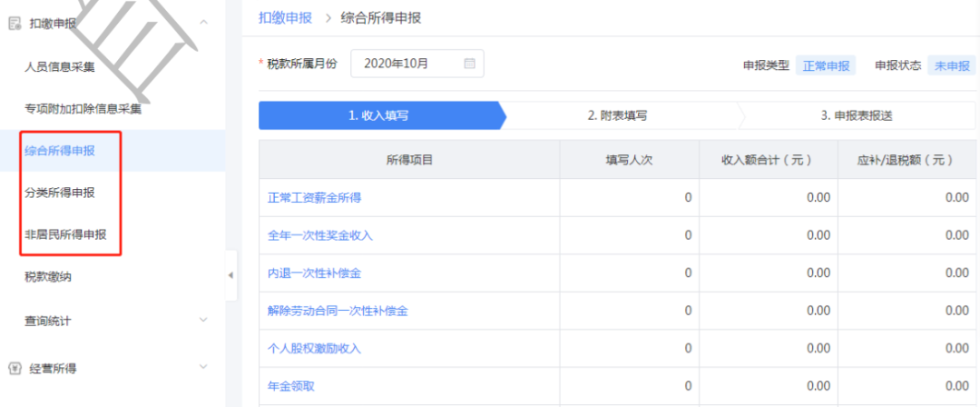Screen dimensions: 980x407
Task: Open the 解除劳动合同一次性补偿金 link
Action: tap(338, 311)
